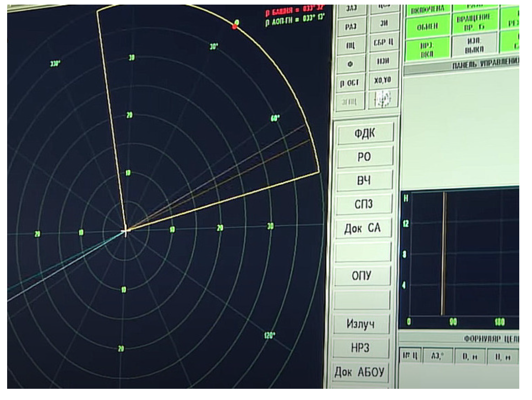The image size is (532, 400).
Task: Open the ФДК mode
Action: click(x=363, y=134)
